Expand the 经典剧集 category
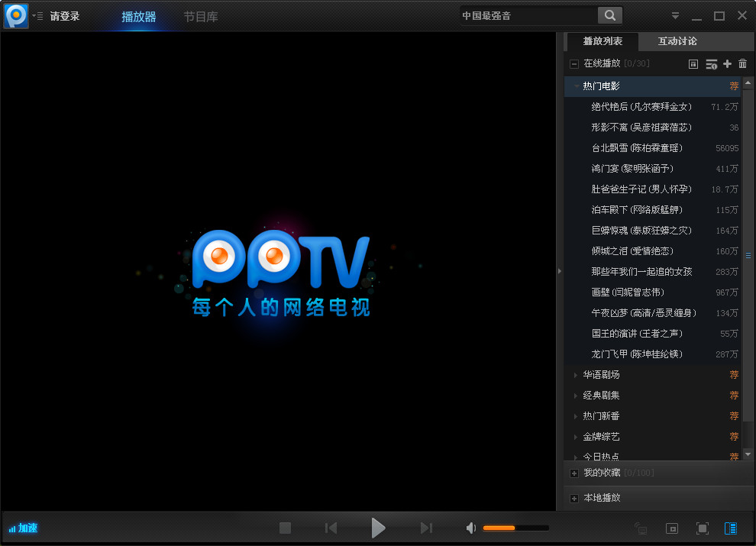This screenshot has height=546, width=756. click(576, 396)
